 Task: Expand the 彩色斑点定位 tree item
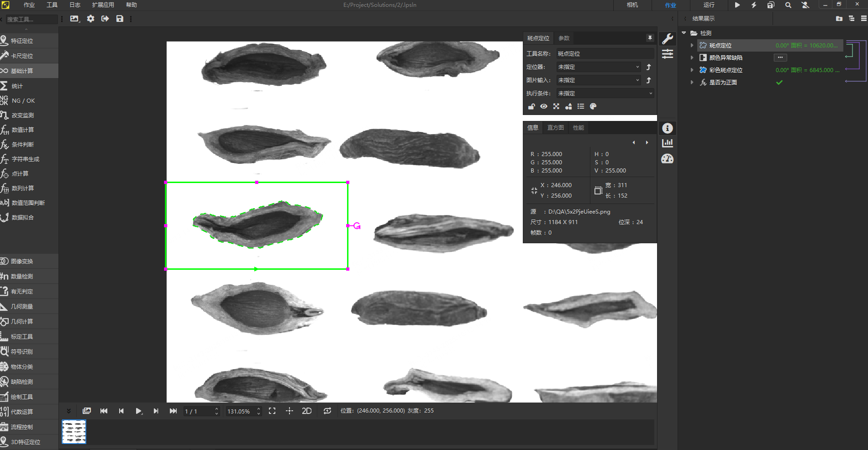tap(692, 70)
